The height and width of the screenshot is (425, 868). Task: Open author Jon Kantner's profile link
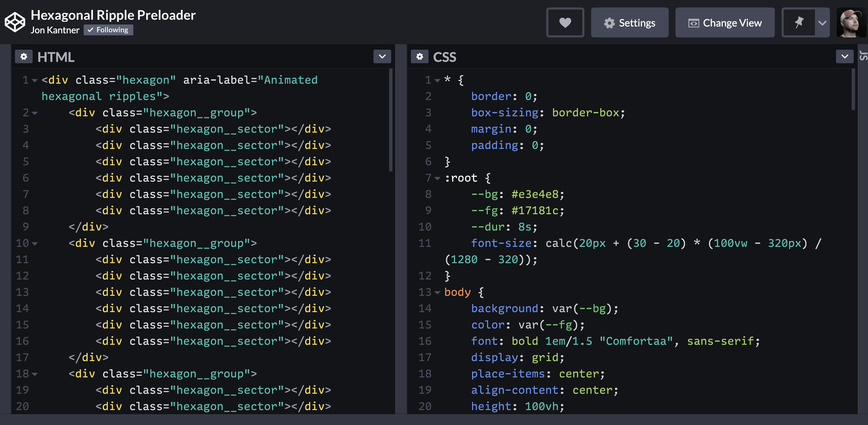tap(55, 30)
